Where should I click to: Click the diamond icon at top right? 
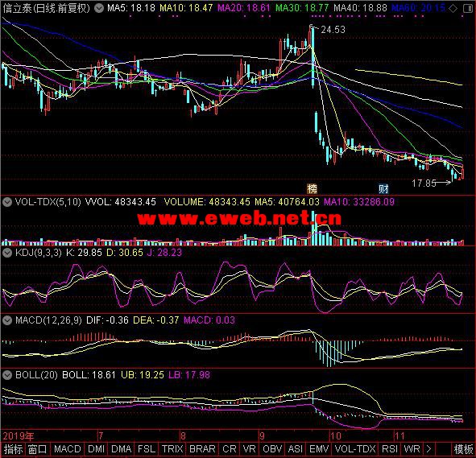(x=453, y=9)
